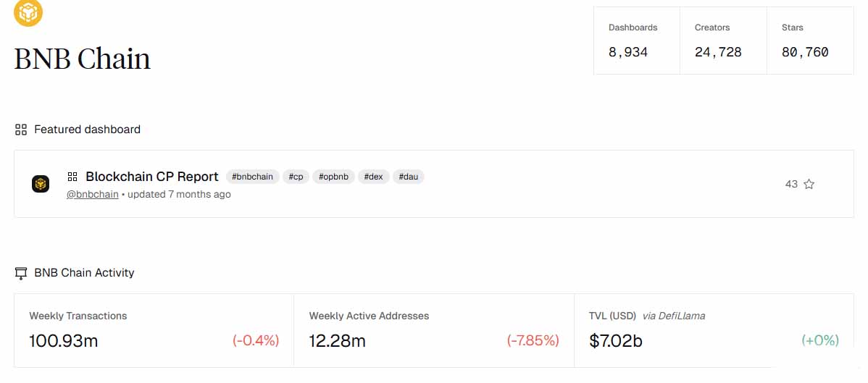Click the TVL (USD) stat card

point(714,330)
